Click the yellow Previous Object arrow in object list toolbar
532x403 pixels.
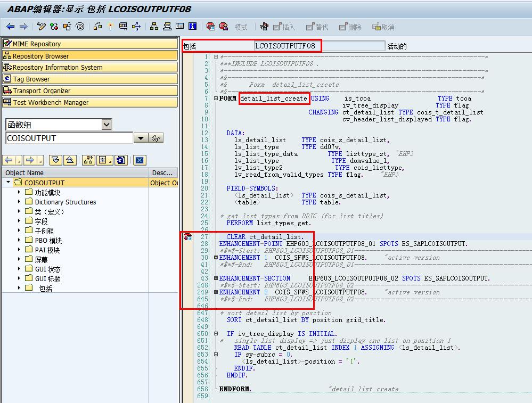(x=9, y=160)
